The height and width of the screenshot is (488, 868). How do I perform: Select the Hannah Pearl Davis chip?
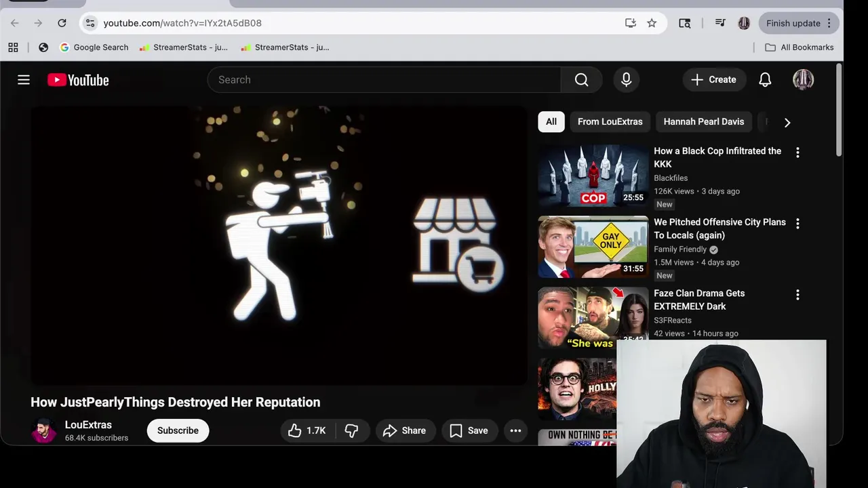(704, 122)
